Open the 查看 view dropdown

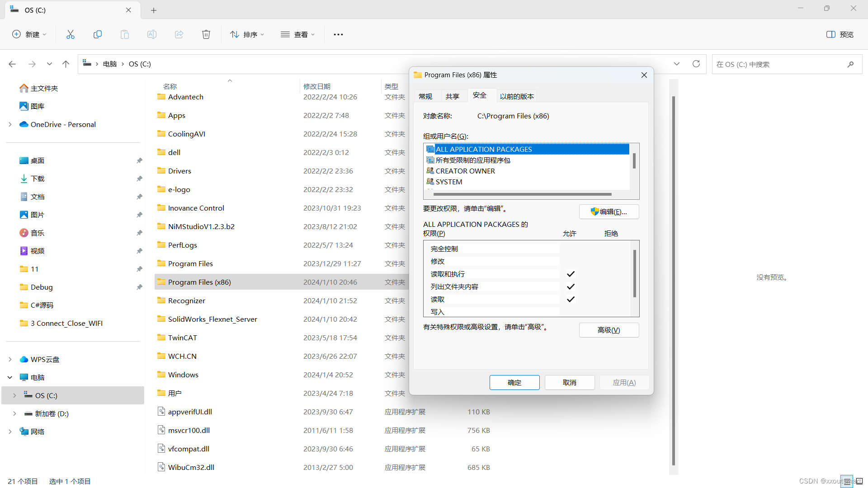pos(297,34)
